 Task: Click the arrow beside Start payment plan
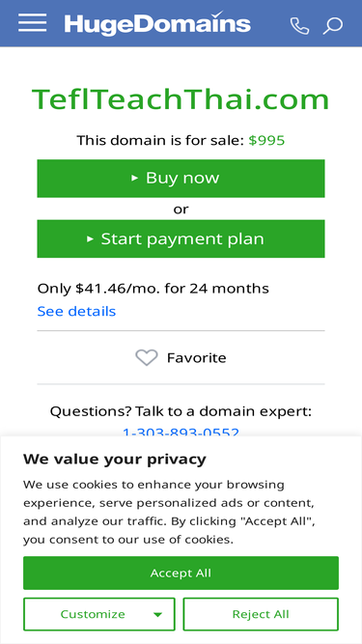click(91, 239)
